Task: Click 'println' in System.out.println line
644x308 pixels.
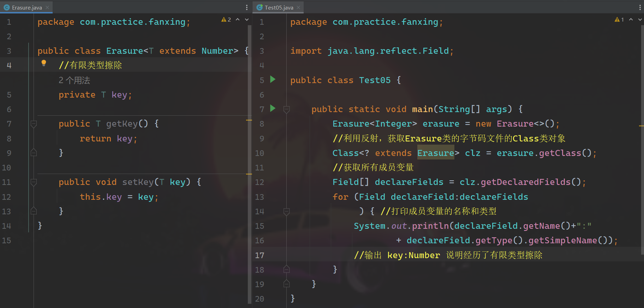Action: (430, 226)
